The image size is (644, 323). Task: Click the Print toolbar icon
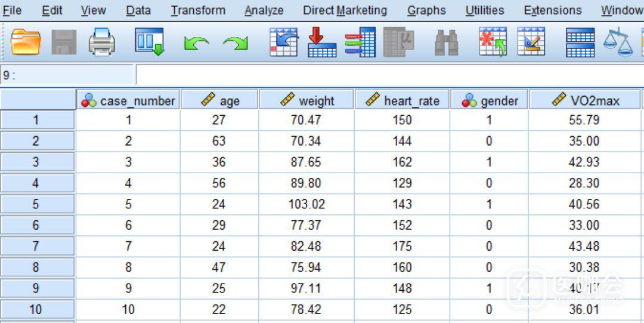tap(102, 42)
